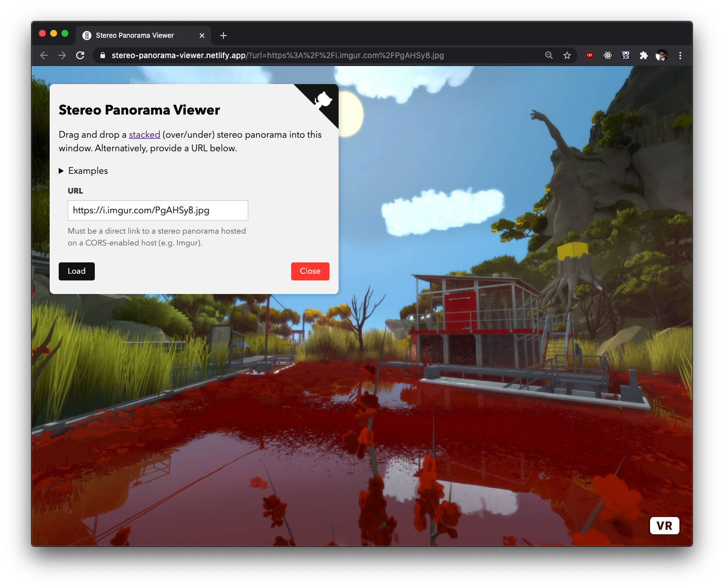Click the URL input field
Image resolution: width=724 pixels, height=588 pixels.
(x=158, y=210)
